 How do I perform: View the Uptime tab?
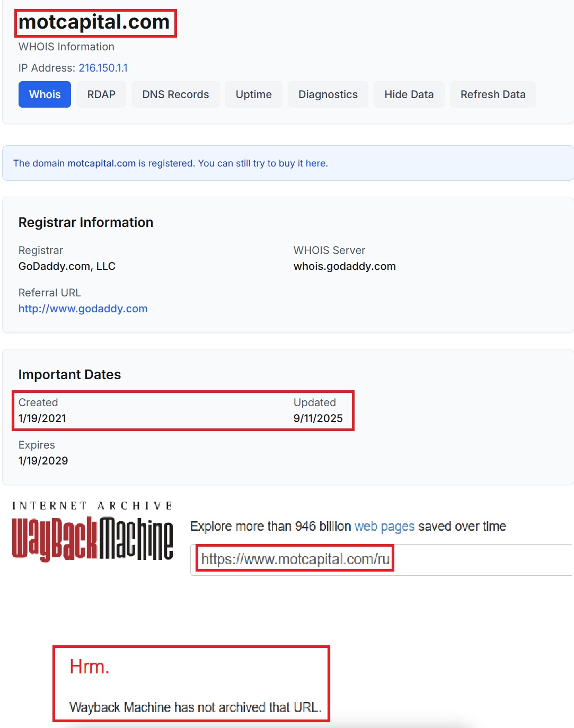253,94
